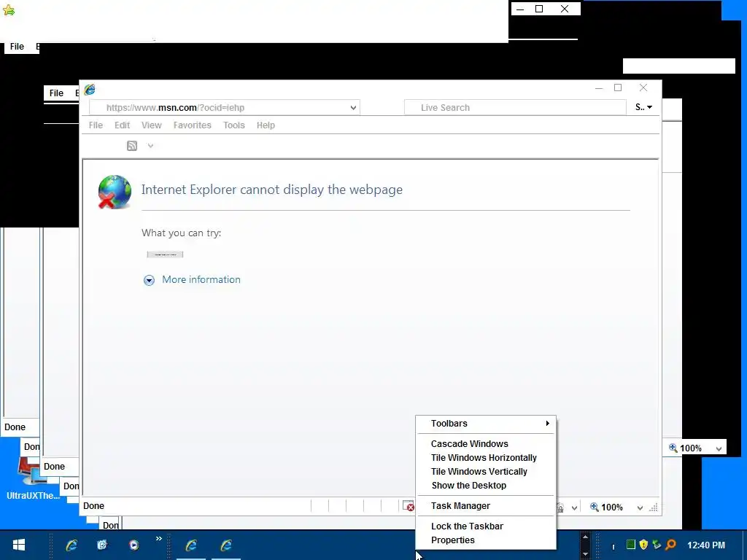Open the security zone dropdown arrow in status bar
Viewport: 747px width, 560px height.
[574, 507]
